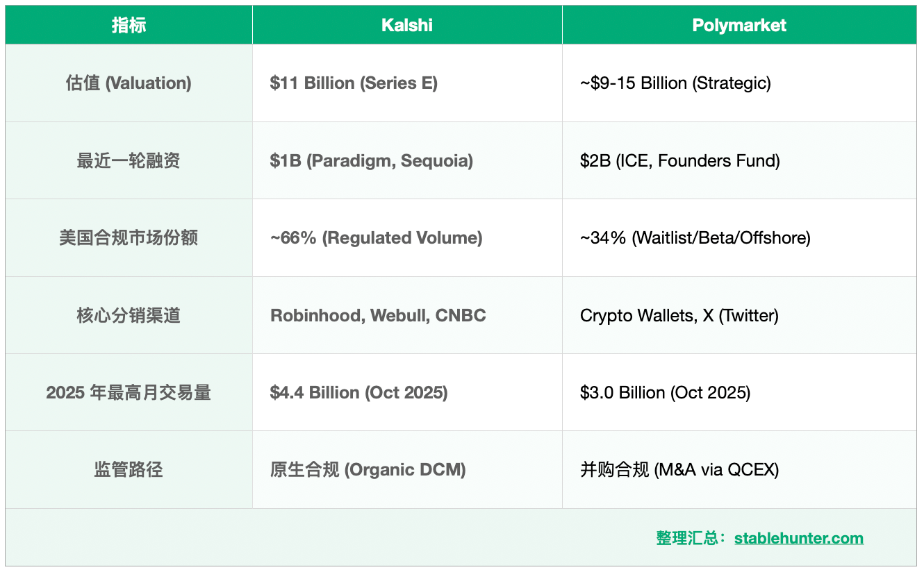Click the 估值 (Valuation) row label
The image size is (924, 572).
[129, 83]
